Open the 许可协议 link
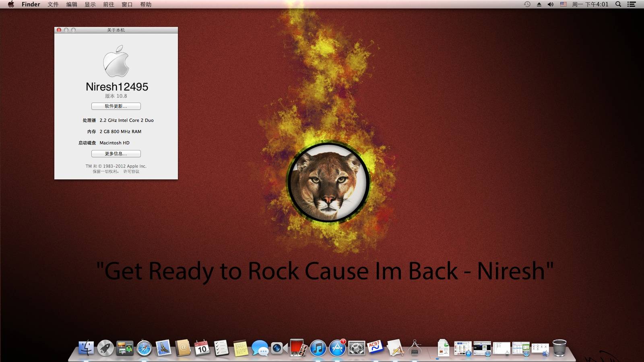 131,172
